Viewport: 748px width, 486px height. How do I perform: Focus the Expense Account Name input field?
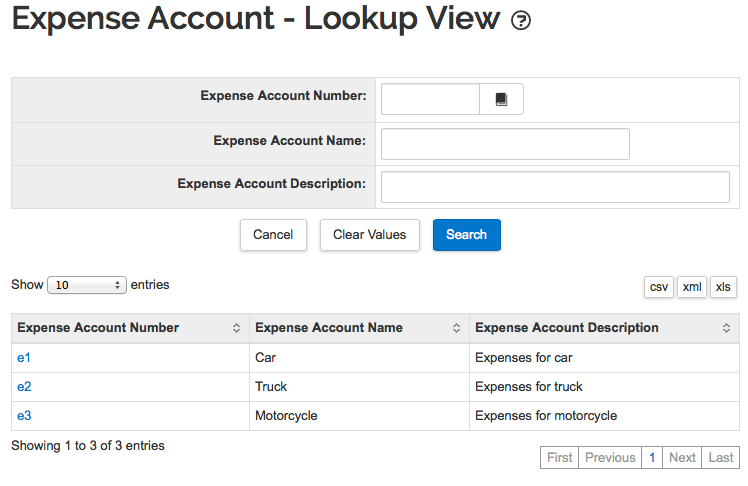pyautogui.click(x=505, y=144)
